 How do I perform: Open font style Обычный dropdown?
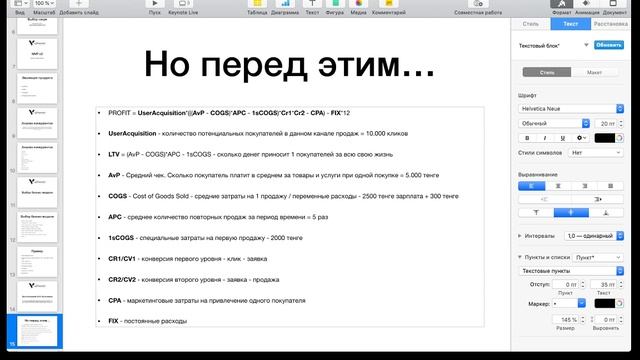(x=554, y=123)
